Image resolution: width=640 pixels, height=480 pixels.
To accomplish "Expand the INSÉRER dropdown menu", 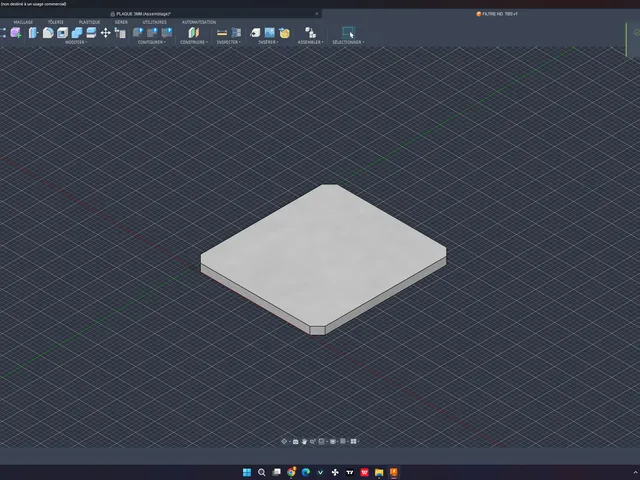I will tap(268, 42).
